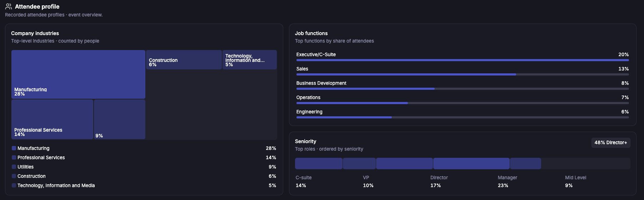Click the 9% value in Utilities legend row
644x200 pixels.
272,167
